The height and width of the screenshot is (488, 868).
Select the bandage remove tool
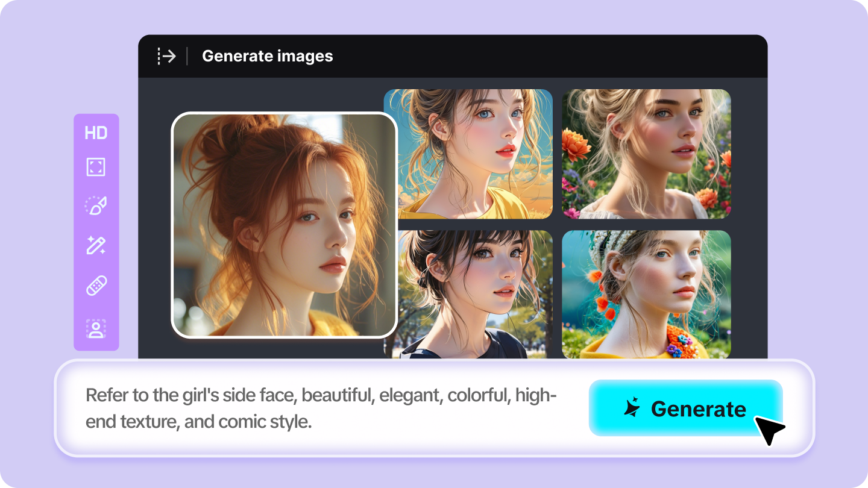[x=96, y=286]
